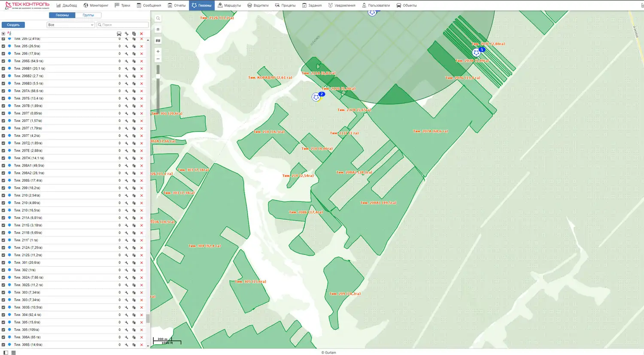
Task: Click Тим. 209 (18,2га) map label
Action: [x=345, y=294]
